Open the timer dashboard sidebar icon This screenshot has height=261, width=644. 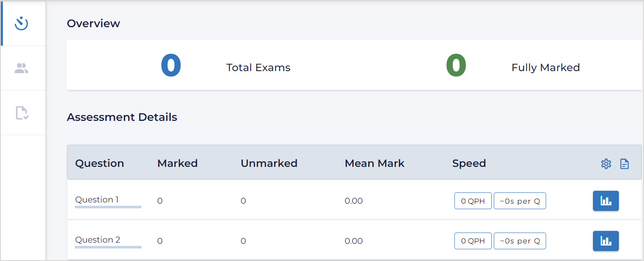21,24
